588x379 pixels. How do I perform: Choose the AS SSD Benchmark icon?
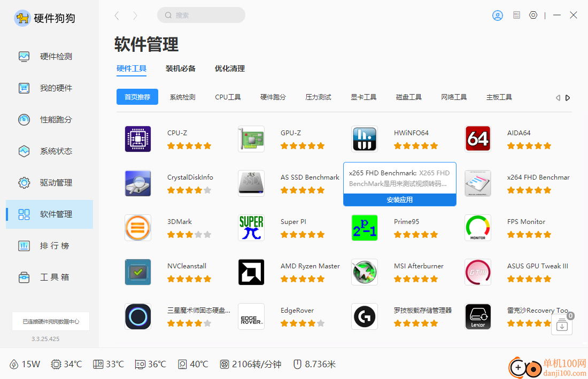251,183
